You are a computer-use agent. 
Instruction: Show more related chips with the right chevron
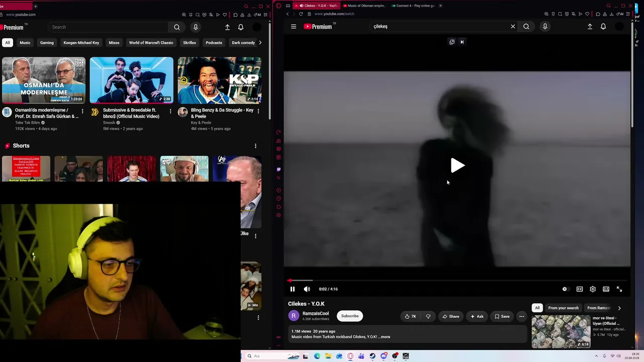[619, 308]
